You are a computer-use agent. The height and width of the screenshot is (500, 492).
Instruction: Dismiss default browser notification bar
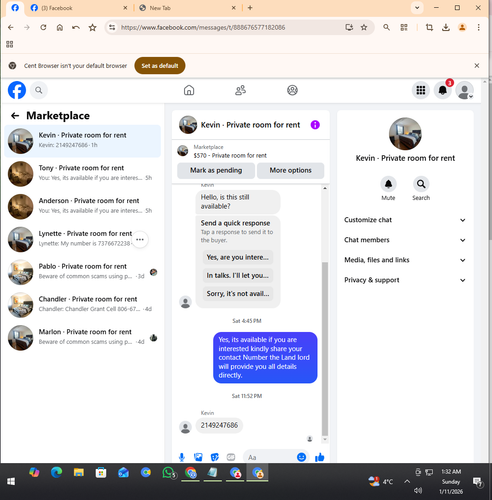[x=477, y=66]
